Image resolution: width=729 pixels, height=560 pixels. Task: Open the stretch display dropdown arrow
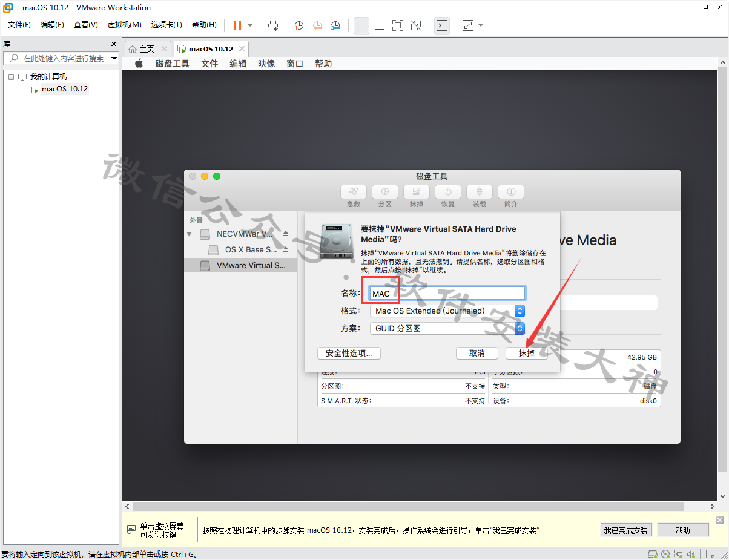(x=481, y=25)
